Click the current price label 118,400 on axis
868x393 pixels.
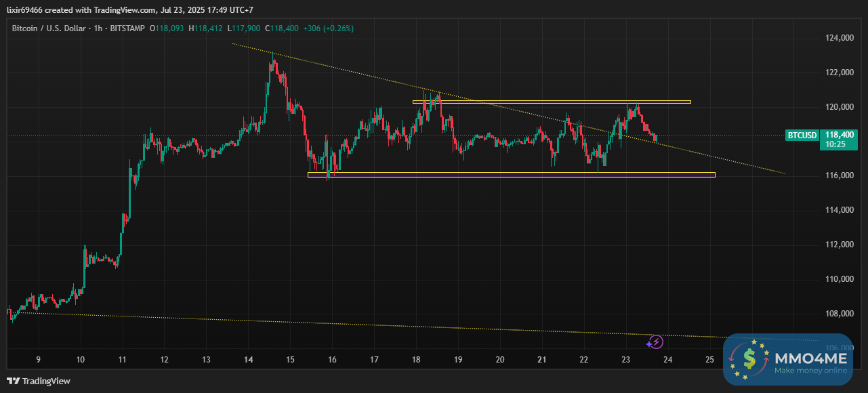[840, 135]
